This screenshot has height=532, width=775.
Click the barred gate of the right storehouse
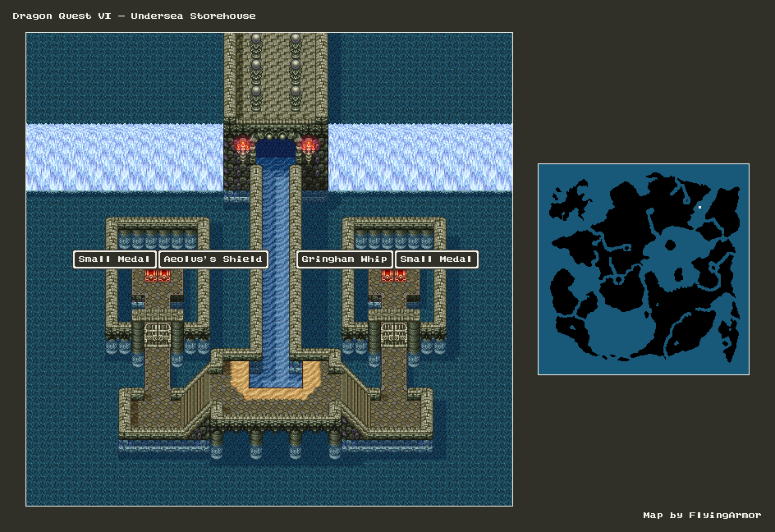click(x=394, y=333)
